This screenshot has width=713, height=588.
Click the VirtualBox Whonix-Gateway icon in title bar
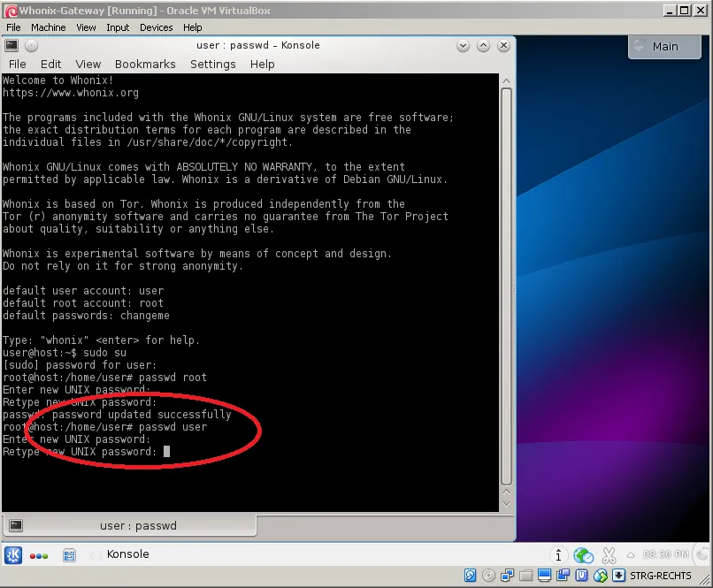[x=11, y=11]
